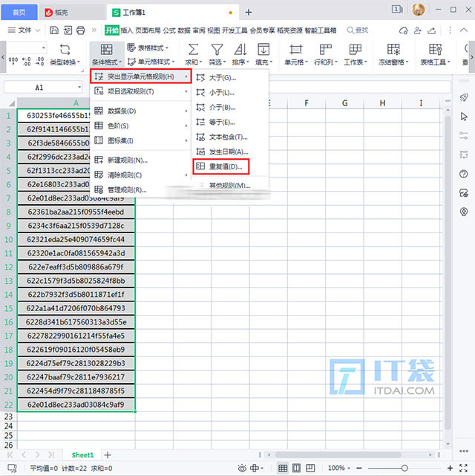Expand the 数据条 data bars submenu
The image size is (475, 476).
coord(141,111)
